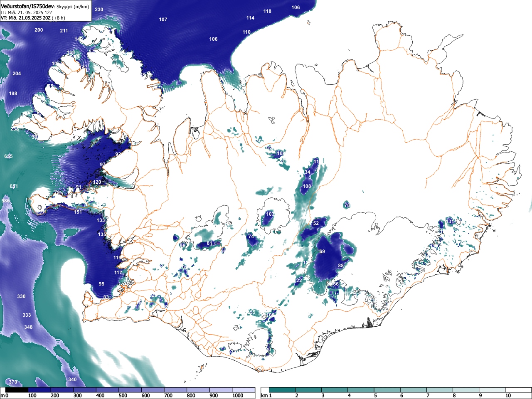This screenshot has height=399, width=532.
Task: Click the visibility value '655' on the map
Action: pyautogui.click(x=9, y=156)
